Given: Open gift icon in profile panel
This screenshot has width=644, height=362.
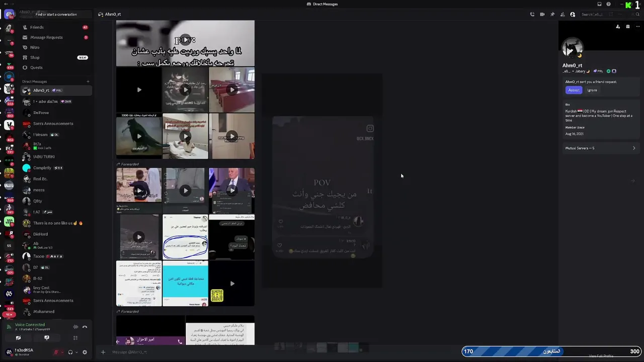Looking at the screenshot, I should tap(627, 27).
